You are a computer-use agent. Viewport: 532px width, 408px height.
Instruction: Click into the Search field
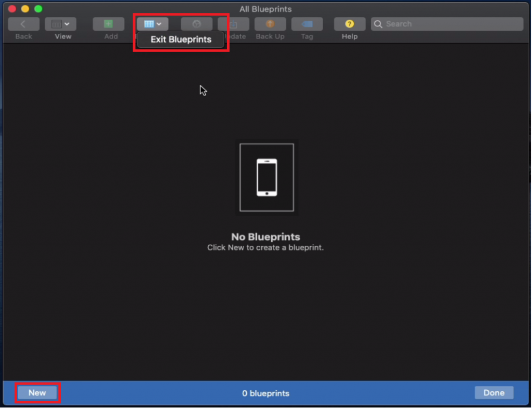click(x=452, y=24)
